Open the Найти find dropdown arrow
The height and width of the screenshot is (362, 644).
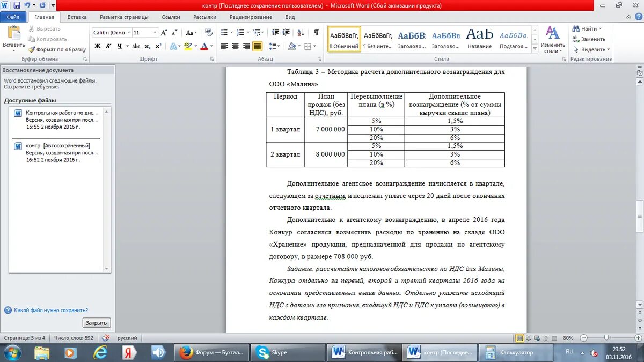600,29
